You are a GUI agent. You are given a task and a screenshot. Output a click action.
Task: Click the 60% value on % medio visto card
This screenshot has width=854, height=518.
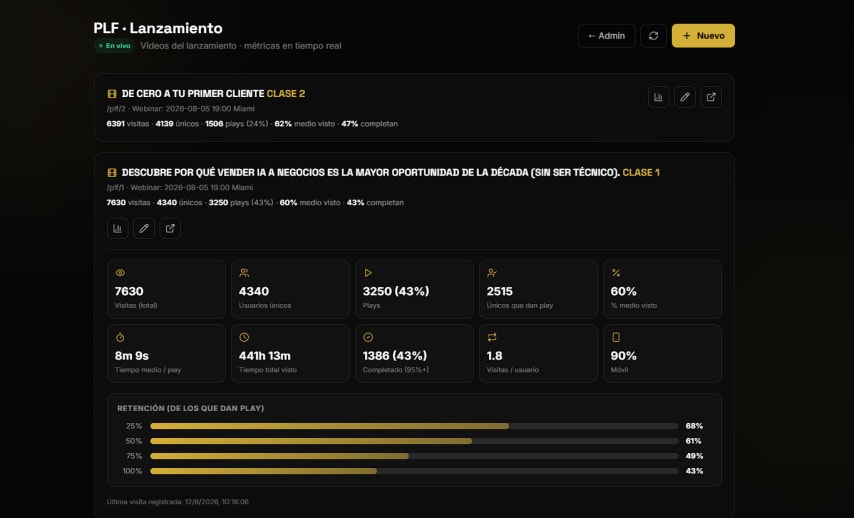pyautogui.click(x=624, y=291)
